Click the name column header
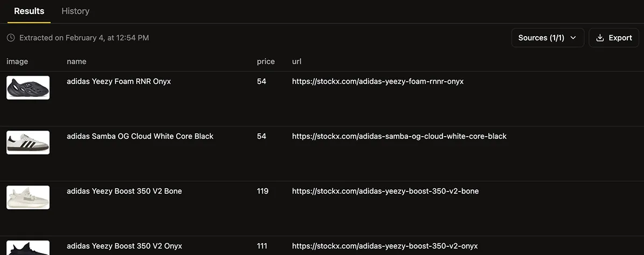This screenshot has width=644, height=255. [x=77, y=62]
